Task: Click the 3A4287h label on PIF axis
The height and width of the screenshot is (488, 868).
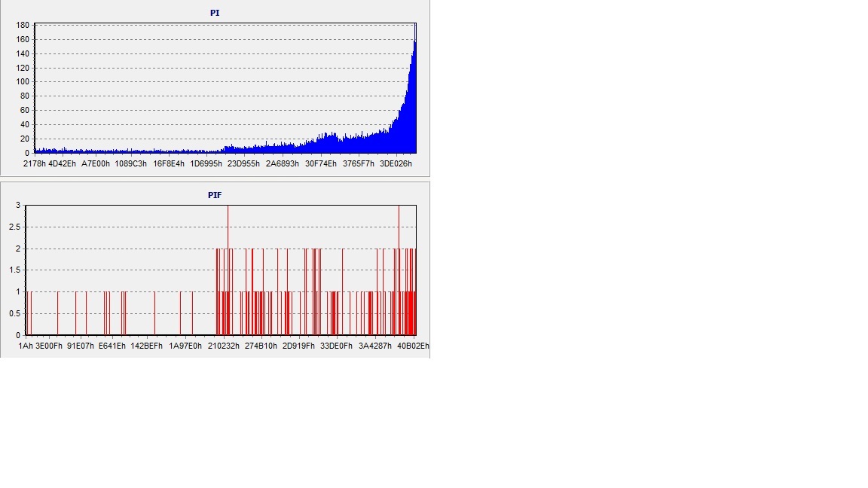Action: click(374, 346)
